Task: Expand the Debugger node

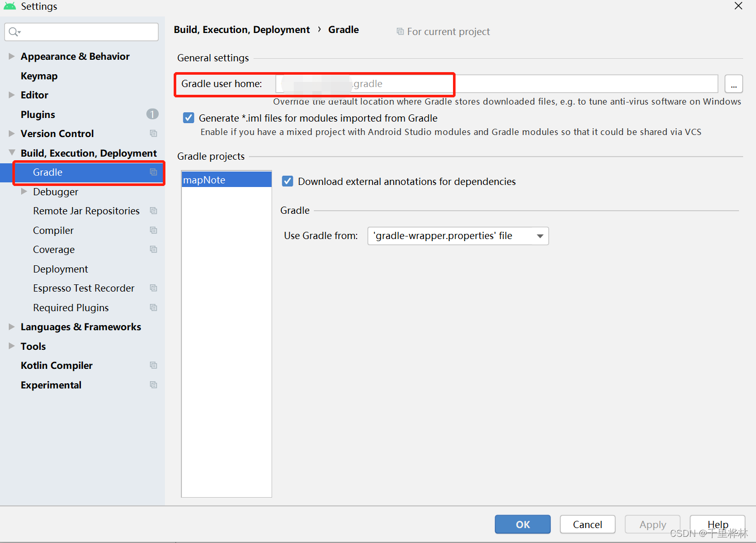Action: click(x=24, y=192)
